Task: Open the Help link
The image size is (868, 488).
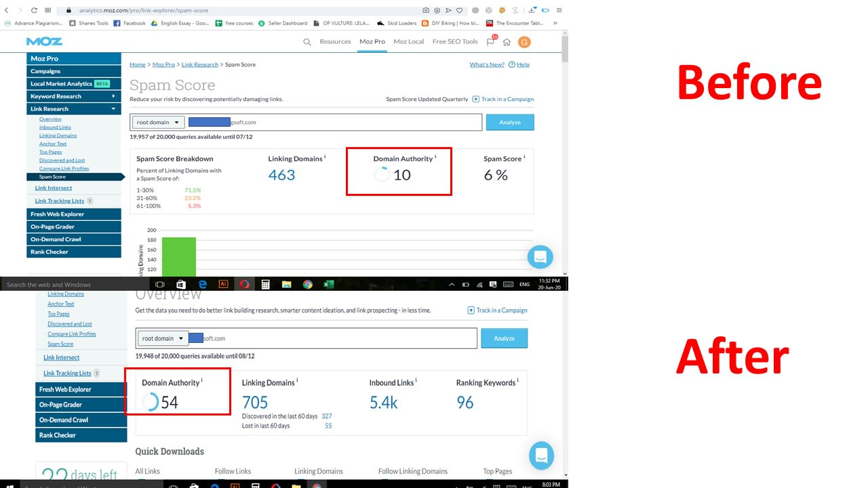Action: [520, 64]
